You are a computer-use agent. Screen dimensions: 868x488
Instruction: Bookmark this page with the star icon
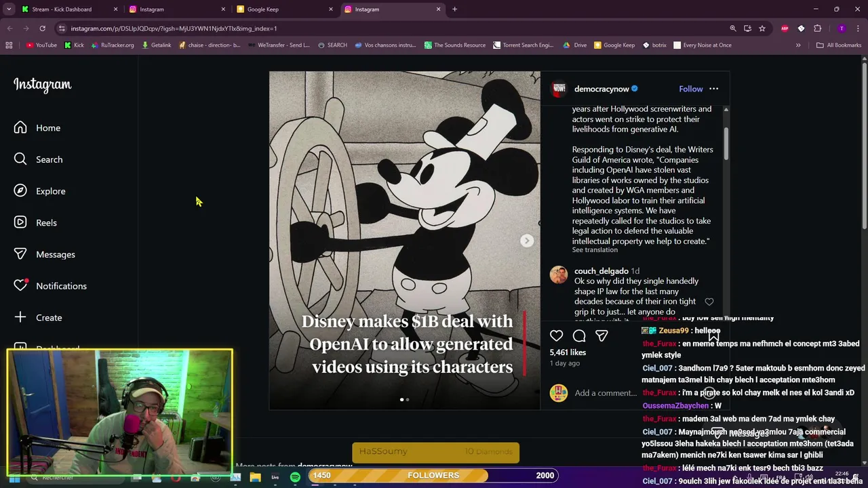(x=762, y=28)
